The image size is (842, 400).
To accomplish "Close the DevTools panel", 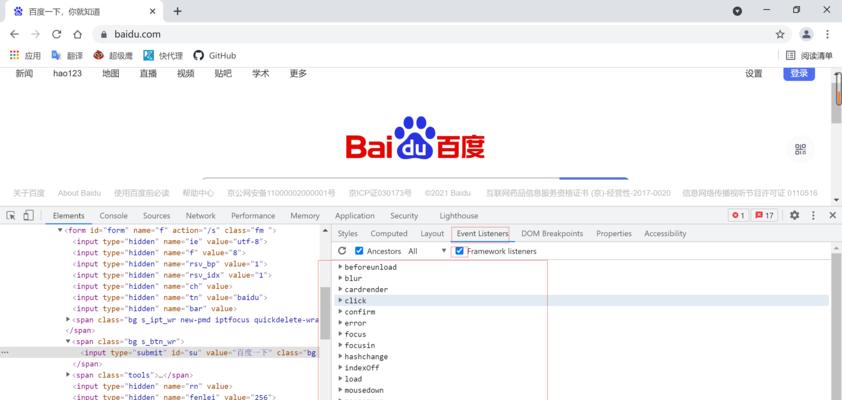I will click(x=832, y=215).
